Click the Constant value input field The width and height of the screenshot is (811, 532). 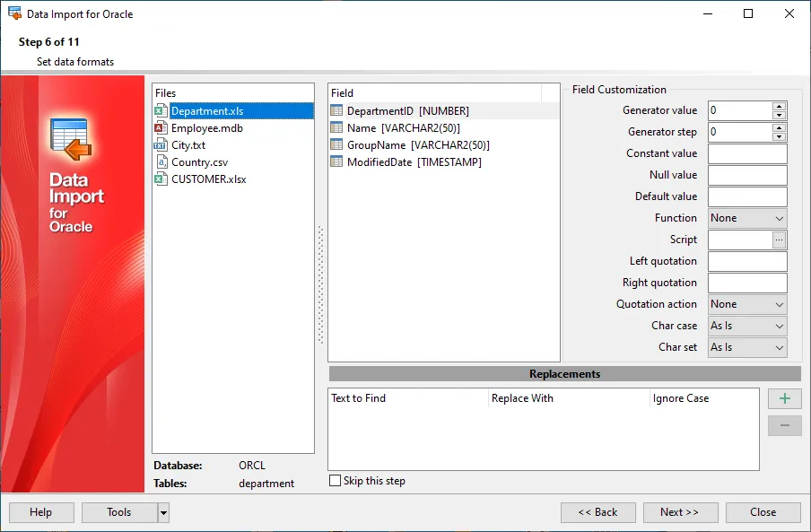(x=747, y=153)
